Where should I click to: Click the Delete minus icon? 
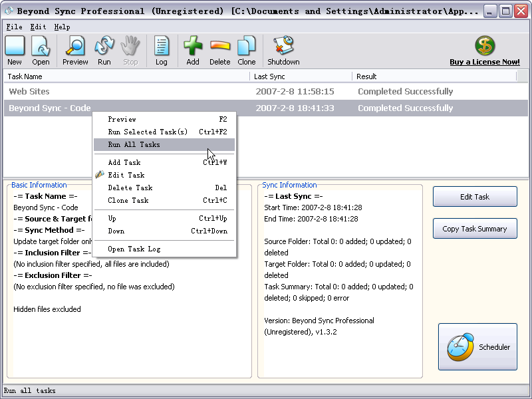coord(220,46)
